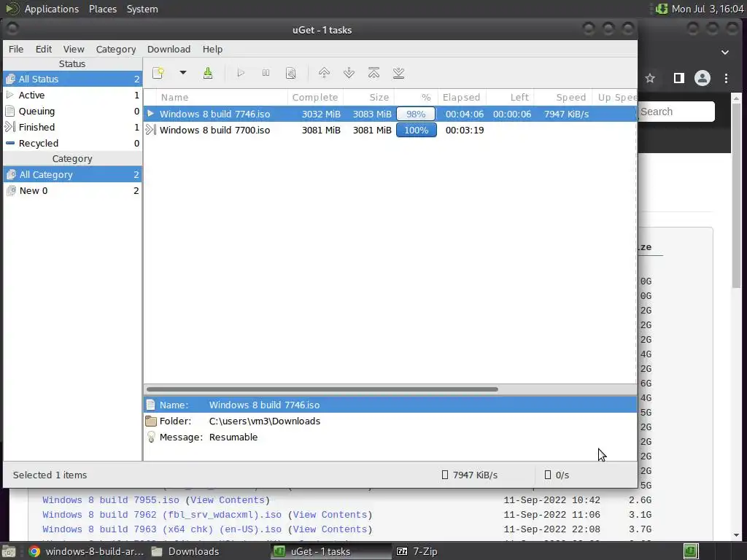
Task: Click the horizontal scrollbar of the download list
Action: [x=322, y=389]
